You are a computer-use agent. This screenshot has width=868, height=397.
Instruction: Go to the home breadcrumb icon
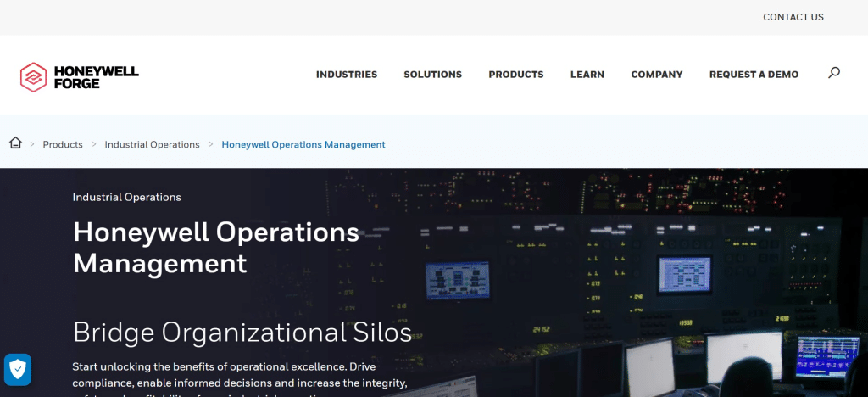[x=15, y=143]
